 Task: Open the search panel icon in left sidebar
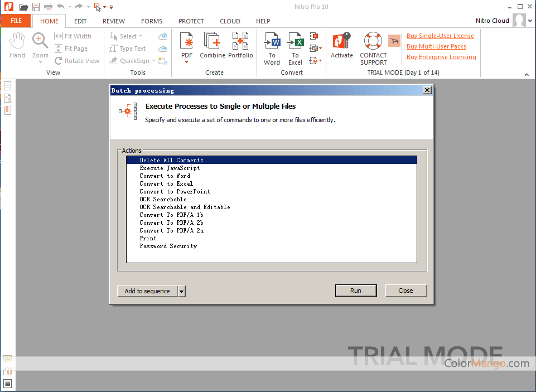7,98
